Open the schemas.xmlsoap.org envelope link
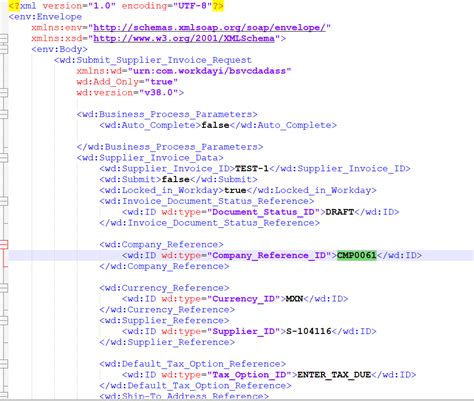474x401 pixels. pyautogui.click(x=209, y=28)
